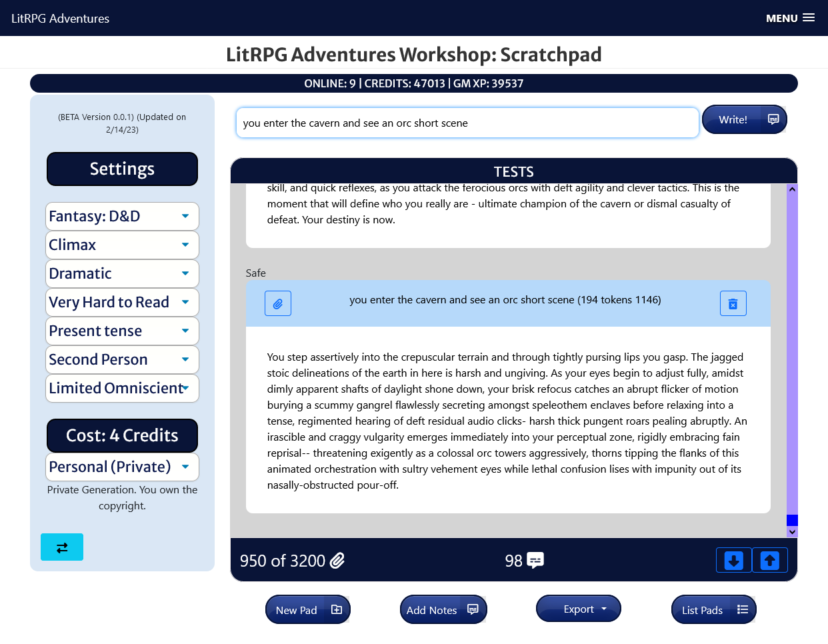Image resolution: width=828 pixels, height=644 pixels.
Task: Click the comment bubble icon beside 98
Action: point(535,561)
